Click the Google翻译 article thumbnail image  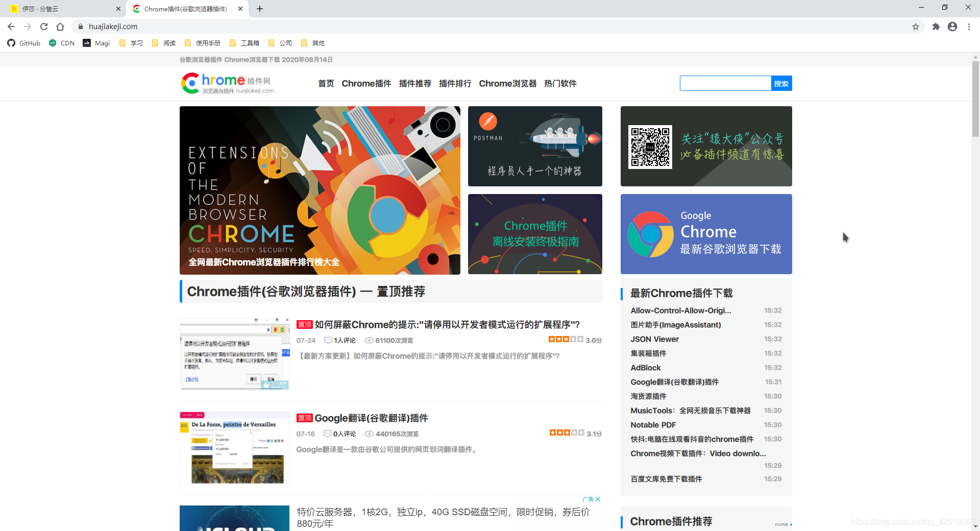click(x=235, y=448)
